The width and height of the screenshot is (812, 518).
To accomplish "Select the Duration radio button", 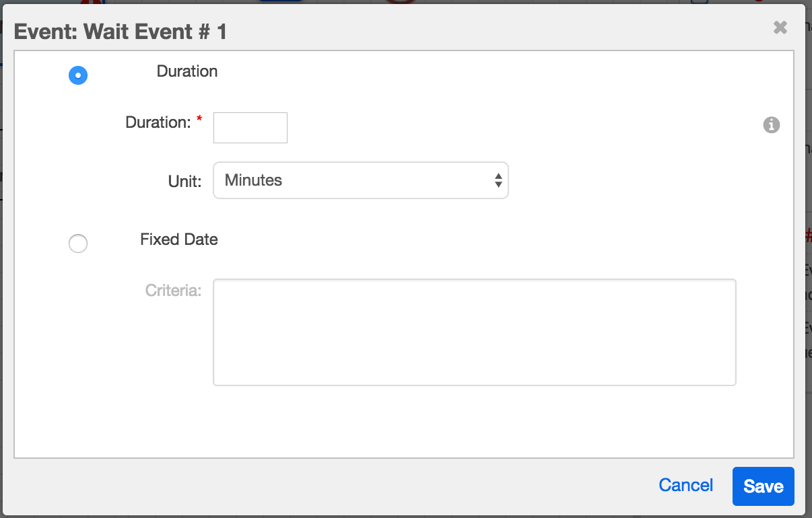I will coord(78,75).
